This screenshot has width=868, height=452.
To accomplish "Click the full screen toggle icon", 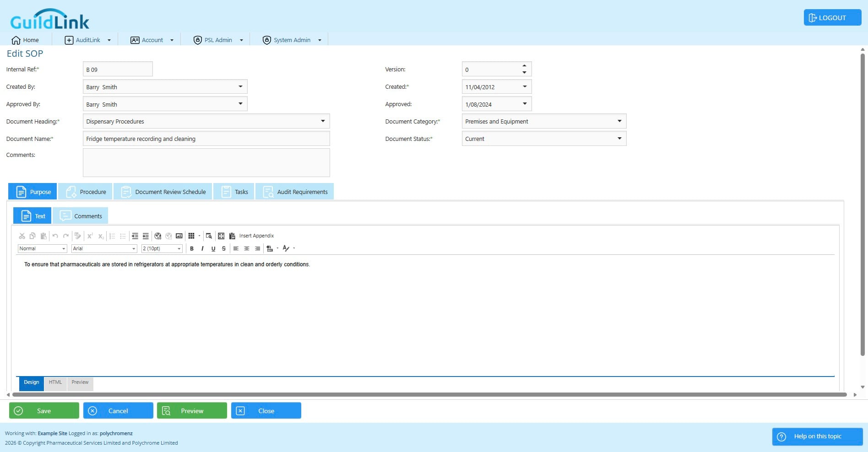I will tap(221, 236).
